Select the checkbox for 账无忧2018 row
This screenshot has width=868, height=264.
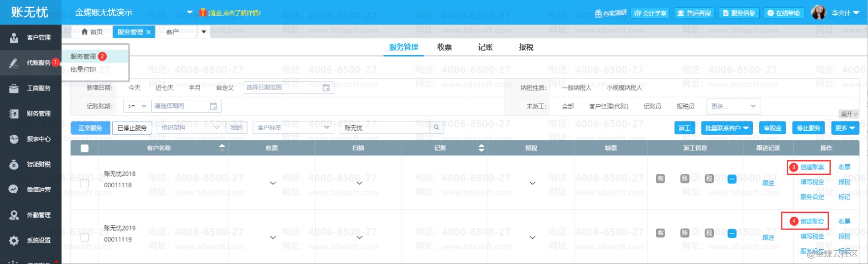coord(85,183)
